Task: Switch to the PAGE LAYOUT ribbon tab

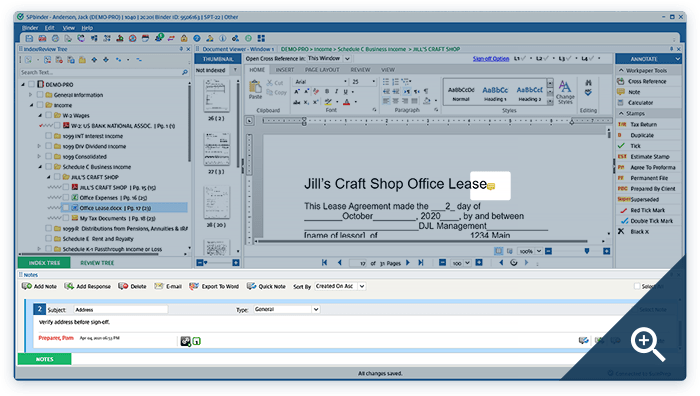Action: [322, 70]
